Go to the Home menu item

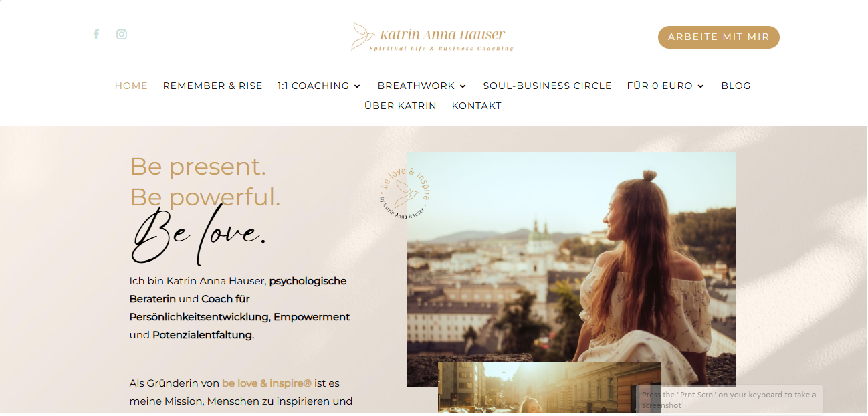pyautogui.click(x=131, y=86)
